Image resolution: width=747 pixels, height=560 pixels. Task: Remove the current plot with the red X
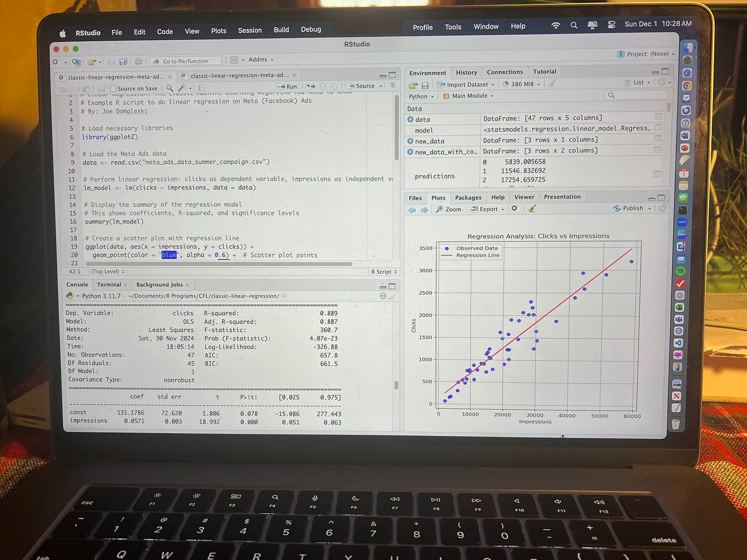514,209
